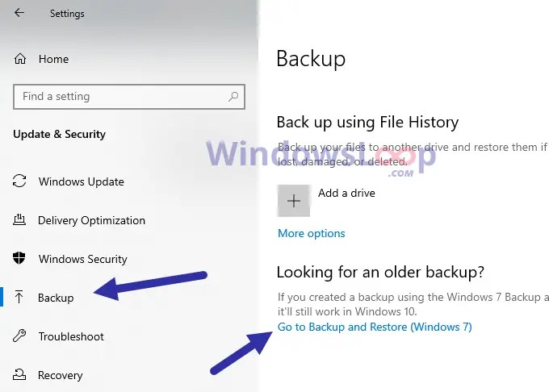Go to Backup and Restore (Windows 7)
The width and height of the screenshot is (549, 392).
coord(375,327)
